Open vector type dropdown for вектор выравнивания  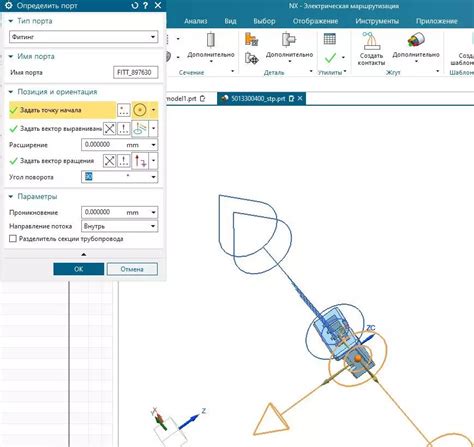pos(153,128)
